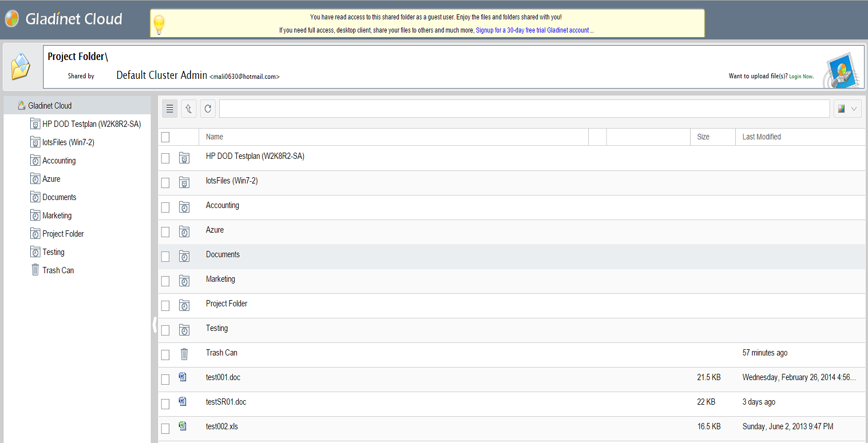The width and height of the screenshot is (868, 443).
Task: Select the checkbox next to testSR01.doc
Action: click(165, 403)
